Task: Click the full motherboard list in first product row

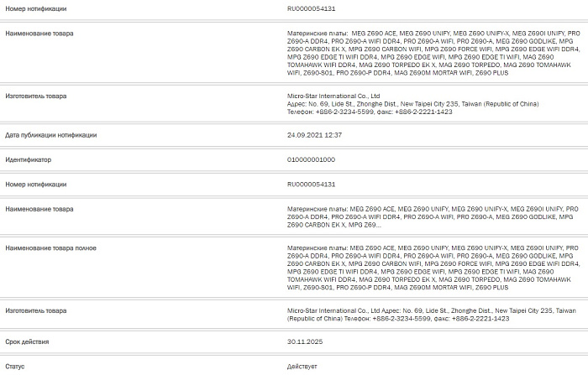Action: pos(433,53)
